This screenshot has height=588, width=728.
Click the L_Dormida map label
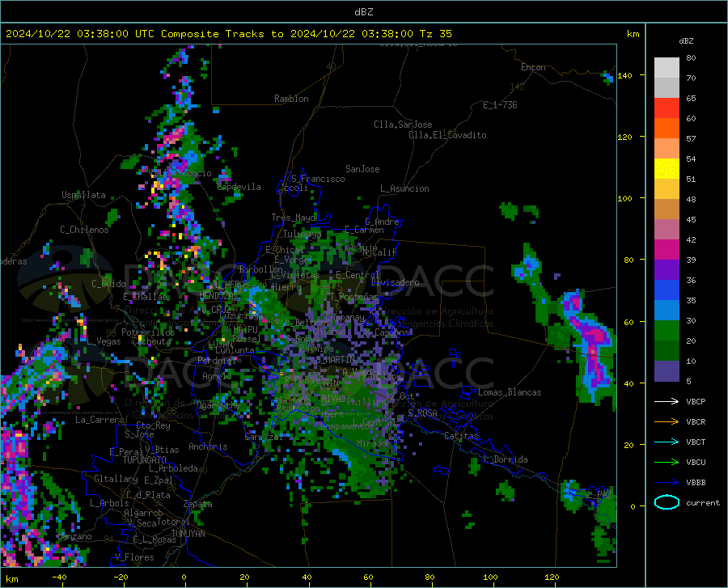pyautogui.click(x=505, y=459)
